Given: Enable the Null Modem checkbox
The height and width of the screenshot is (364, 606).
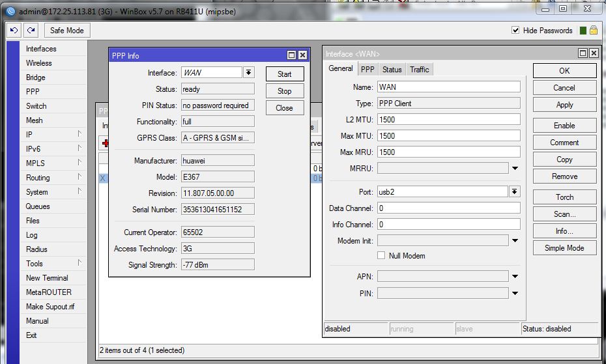Looking at the screenshot, I should tap(381, 256).
